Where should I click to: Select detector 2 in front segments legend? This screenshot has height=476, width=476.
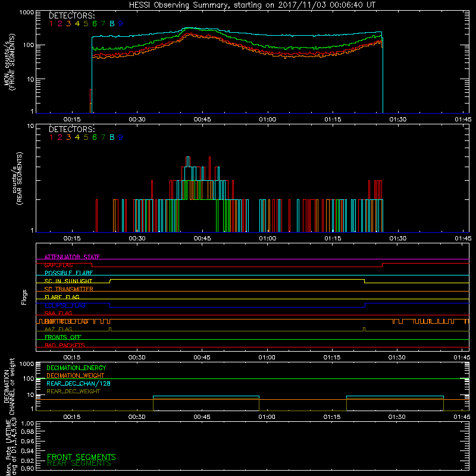click(60, 24)
